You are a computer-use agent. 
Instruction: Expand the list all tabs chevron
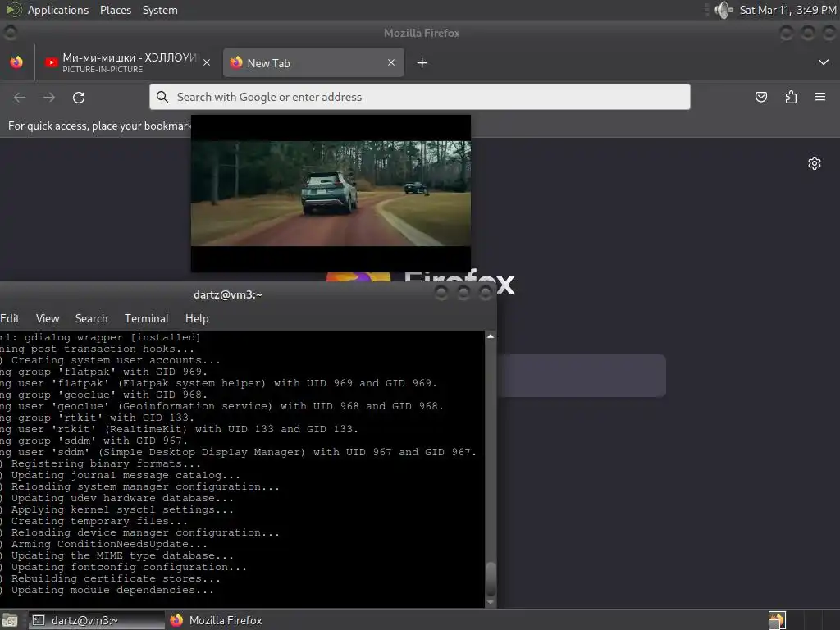(x=824, y=62)
